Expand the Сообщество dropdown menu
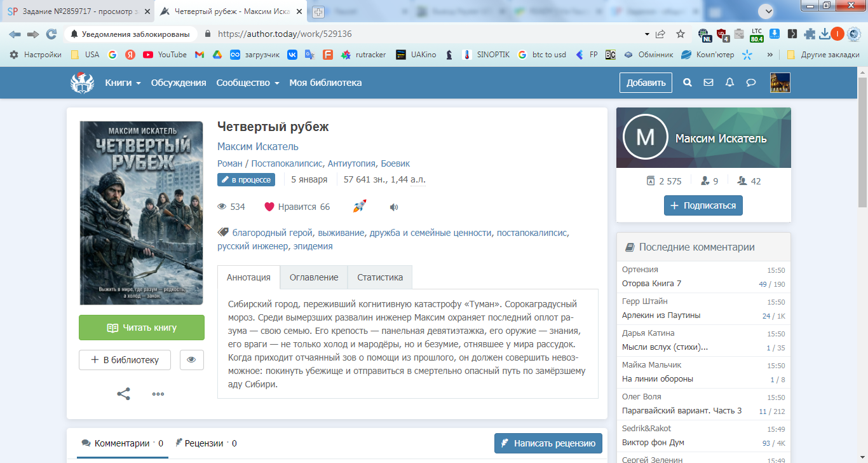 (x=248, y=83)
